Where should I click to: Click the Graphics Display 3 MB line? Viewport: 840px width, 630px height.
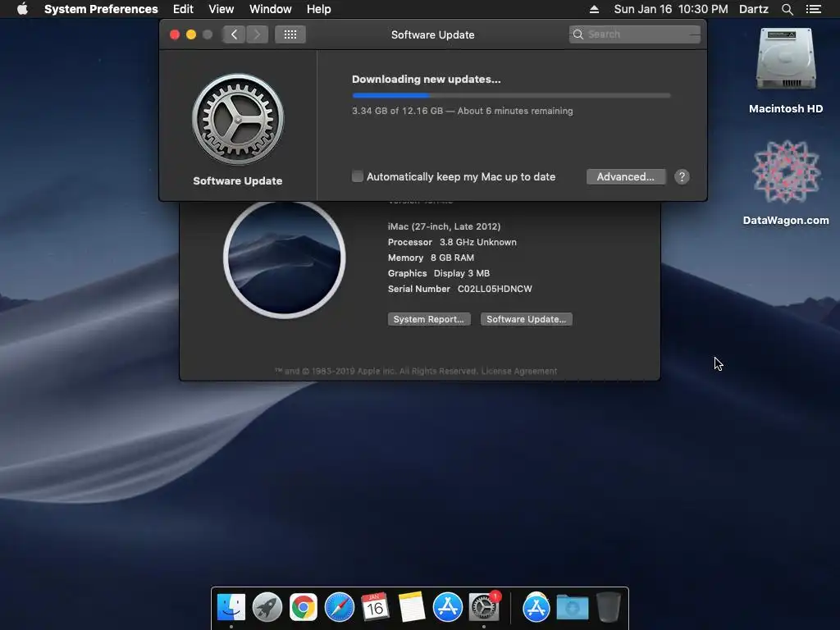[x=439, y=273]
